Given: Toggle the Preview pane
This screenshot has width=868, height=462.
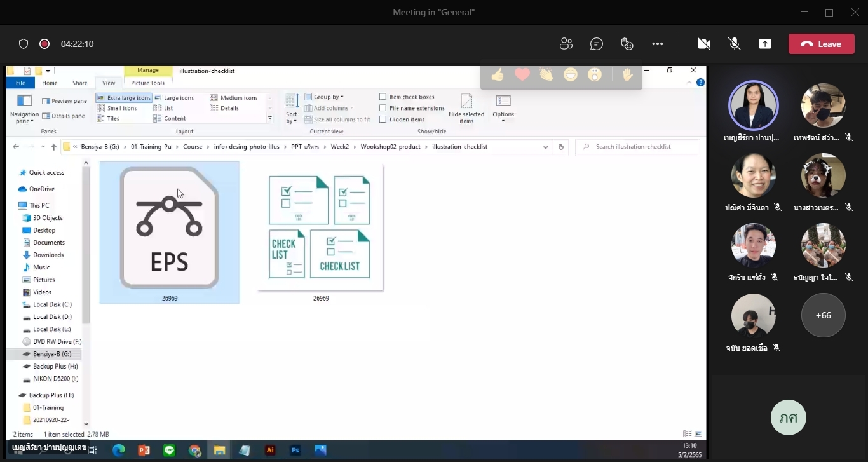Looking at the screenshot, I should tap(64, 101).
